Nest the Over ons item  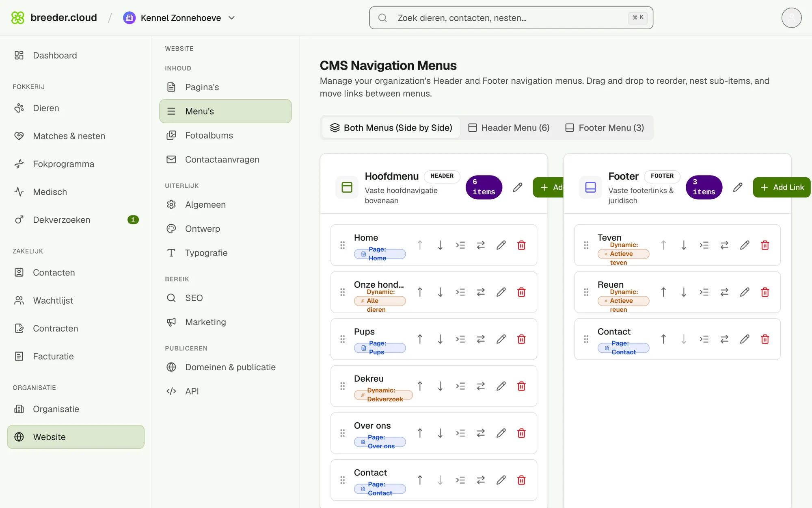click(460, 433)
